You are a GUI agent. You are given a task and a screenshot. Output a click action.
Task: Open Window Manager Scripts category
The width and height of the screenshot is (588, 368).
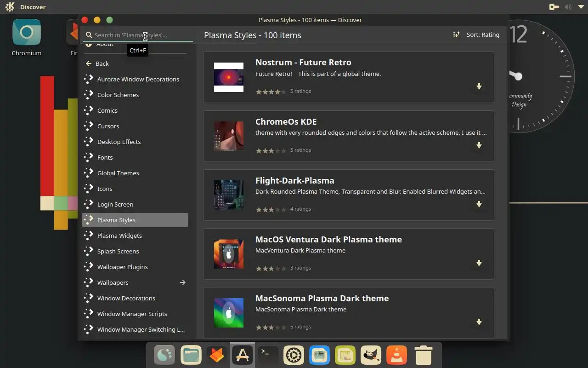(x=135, y=314)
